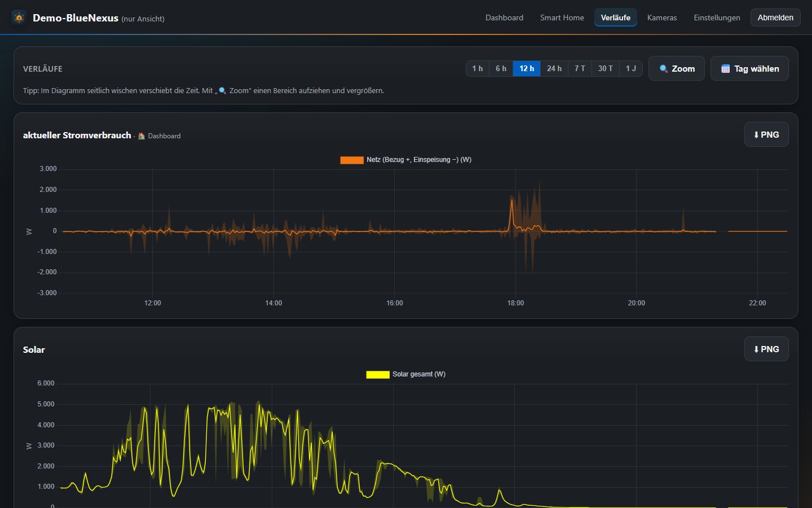Click the magnifier Zoom icon
Viewport: 812px width, 508px height.
(x=664, y=69)
